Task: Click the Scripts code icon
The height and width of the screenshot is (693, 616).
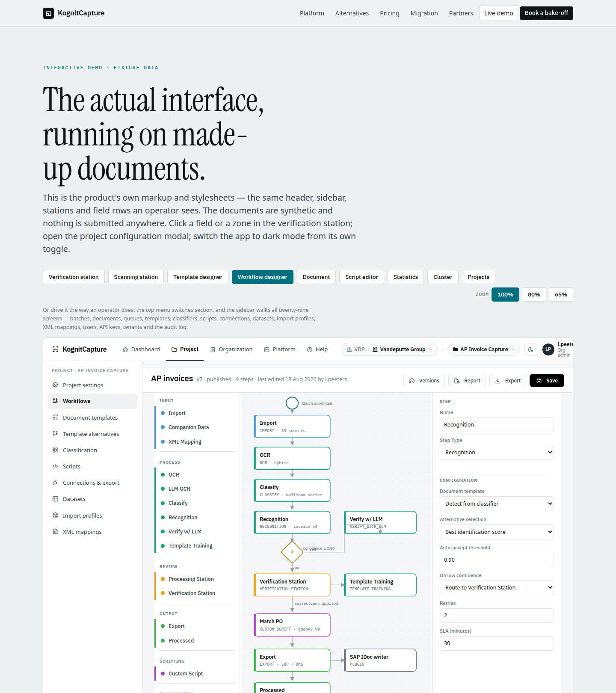Action: pos(55,466)
